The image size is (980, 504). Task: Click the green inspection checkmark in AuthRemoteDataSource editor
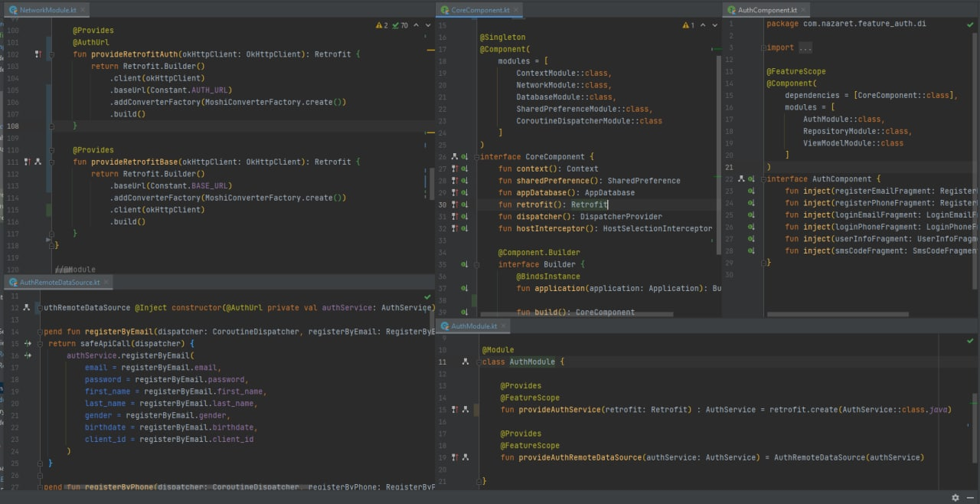[427, 296]
